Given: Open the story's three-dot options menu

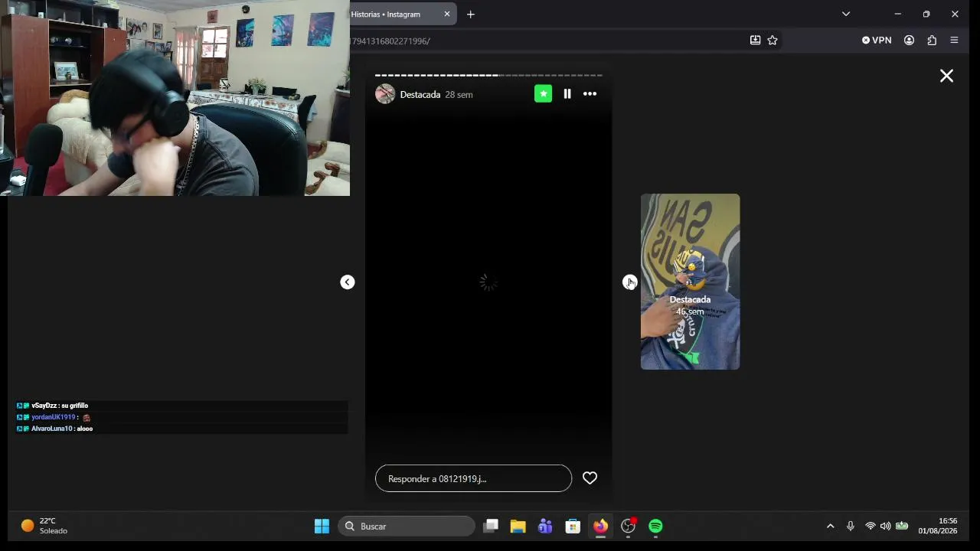Looking at the screenshot, I should coord(590,94).
